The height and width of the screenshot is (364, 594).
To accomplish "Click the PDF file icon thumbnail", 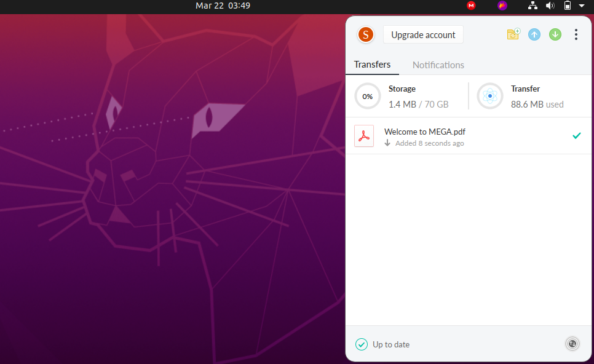I will tap(364, 136).
